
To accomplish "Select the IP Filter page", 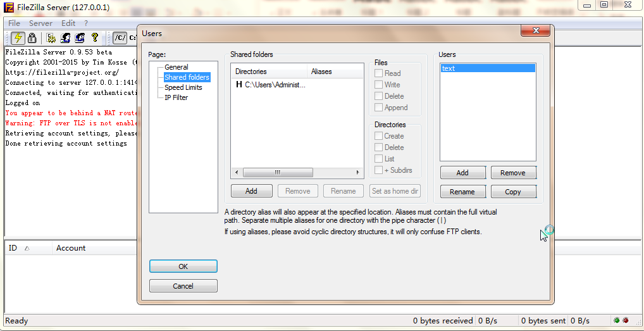I will (x=176, y=97).
